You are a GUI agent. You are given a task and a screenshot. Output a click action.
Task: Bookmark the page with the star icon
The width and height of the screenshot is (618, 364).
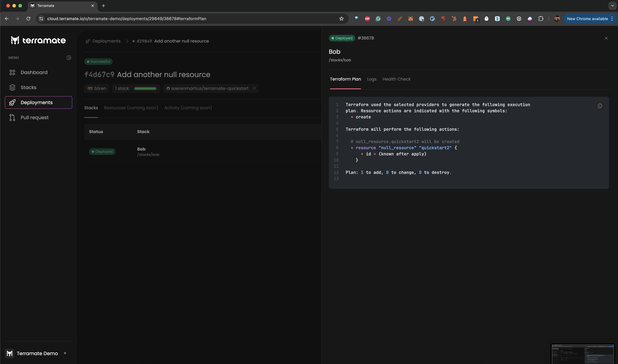coord(341,19)
